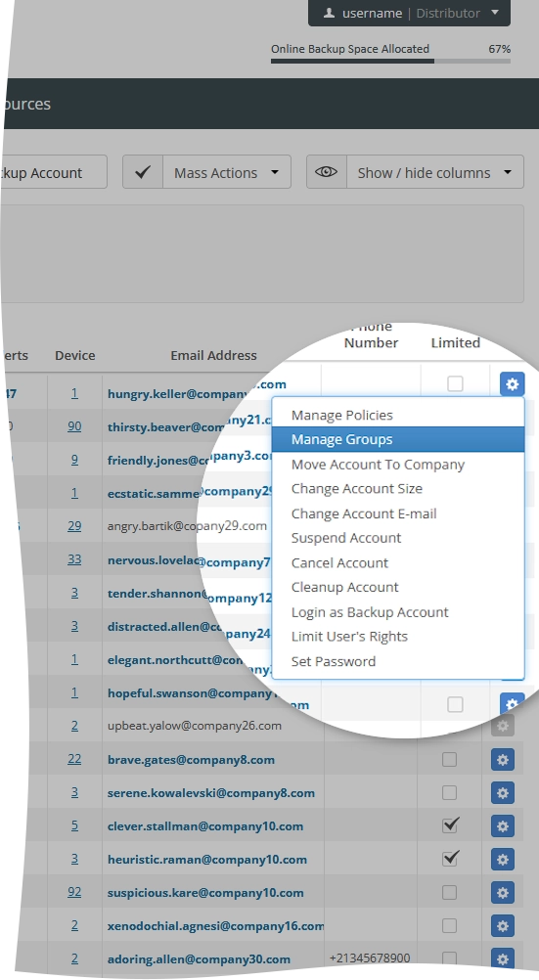Open device count 33 for nervous.lovelace
This screenshot has width=539, height=980.
click(74, 558)
